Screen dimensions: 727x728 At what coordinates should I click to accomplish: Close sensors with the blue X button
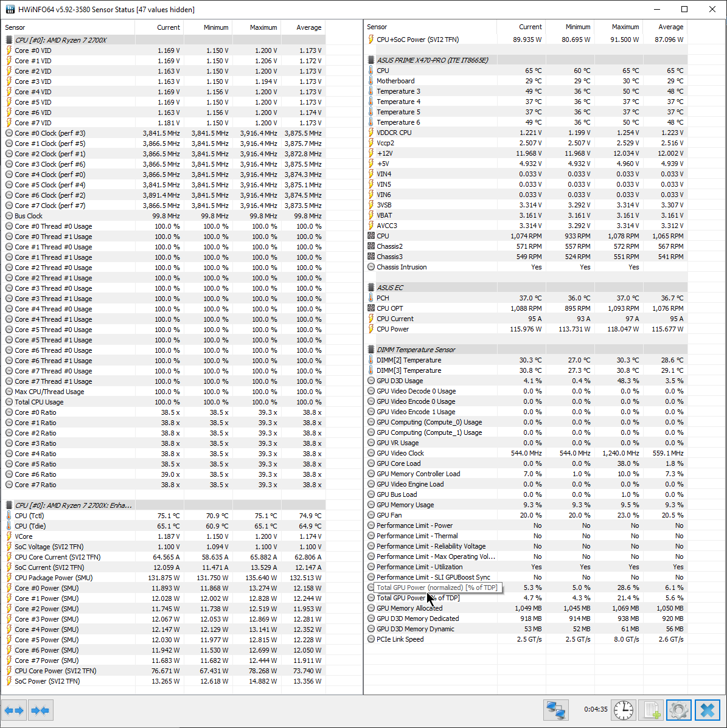tap(707, 710)
